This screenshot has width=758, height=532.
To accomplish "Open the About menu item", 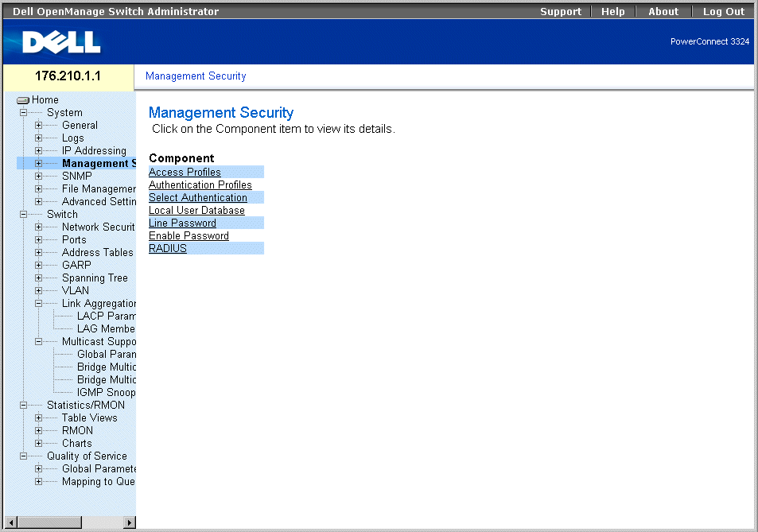I will pos(663,12).
